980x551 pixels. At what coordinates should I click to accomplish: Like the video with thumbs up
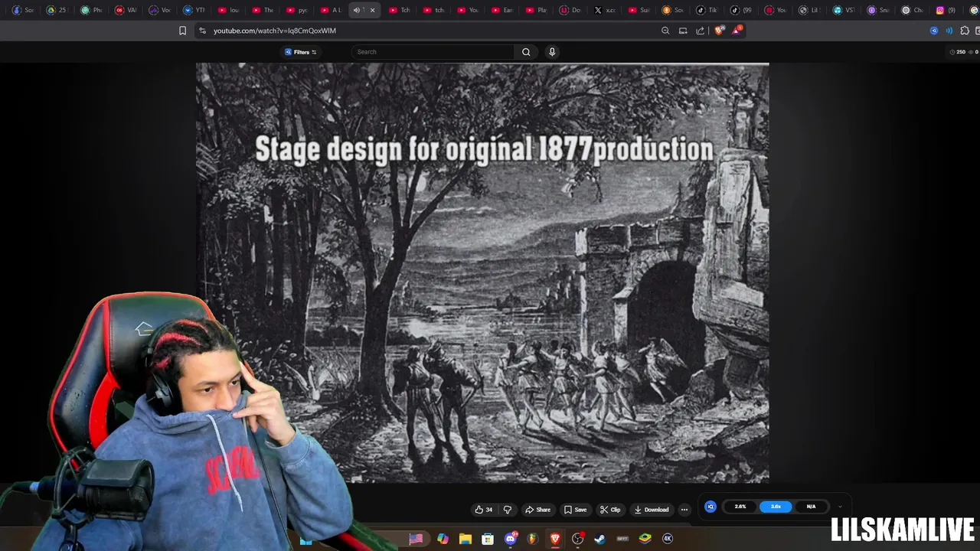click(x=484, y=510)
